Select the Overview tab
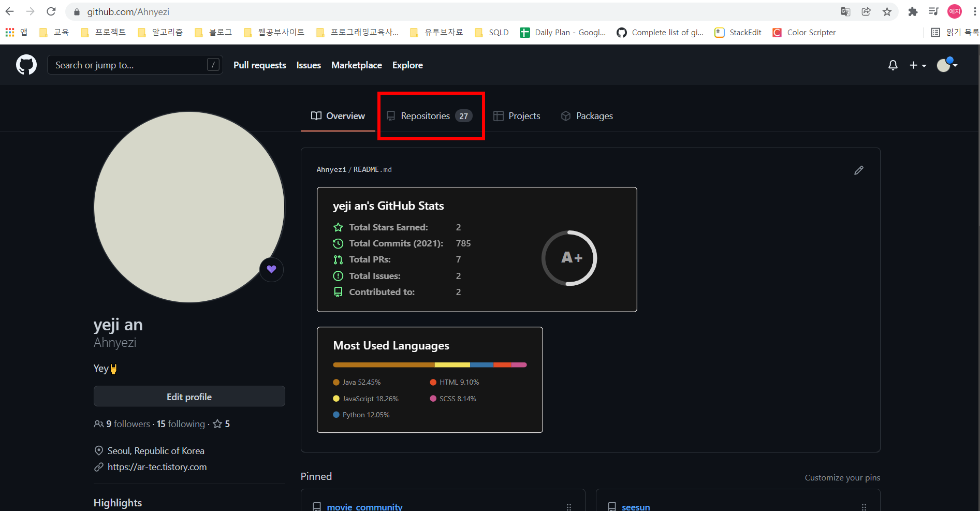 point(338,116)
